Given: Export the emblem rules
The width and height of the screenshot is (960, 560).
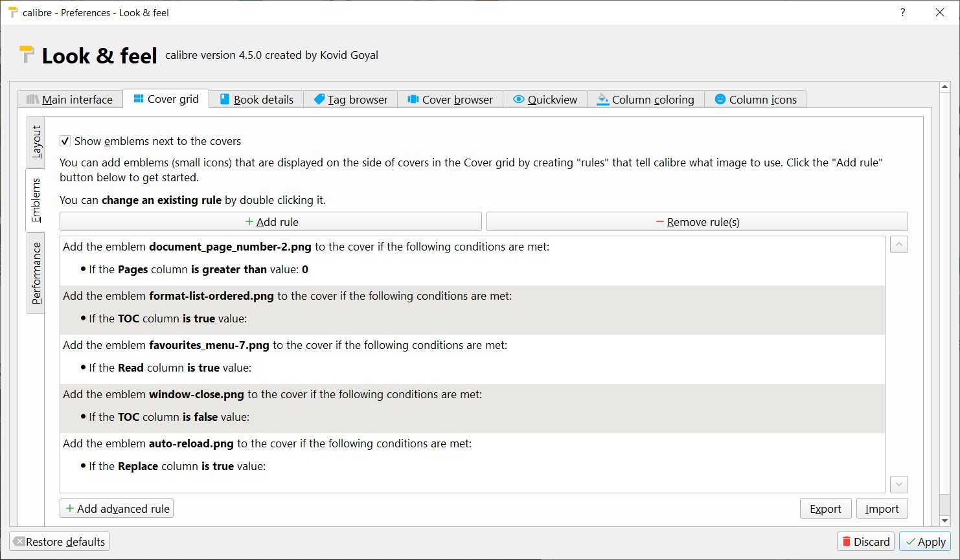Looking at the screenshot, I should click(x=825, y=509).
